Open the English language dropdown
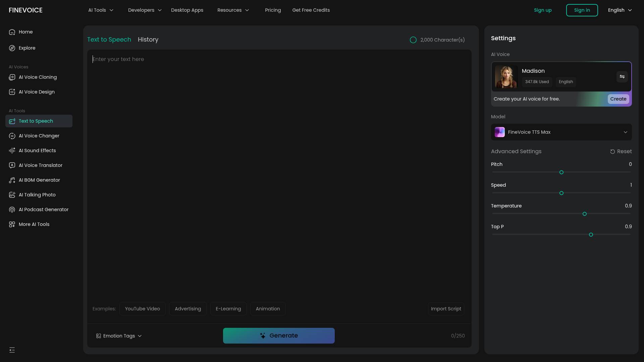The height and width of the screenshot is (362, 644). tap(620, 10)
